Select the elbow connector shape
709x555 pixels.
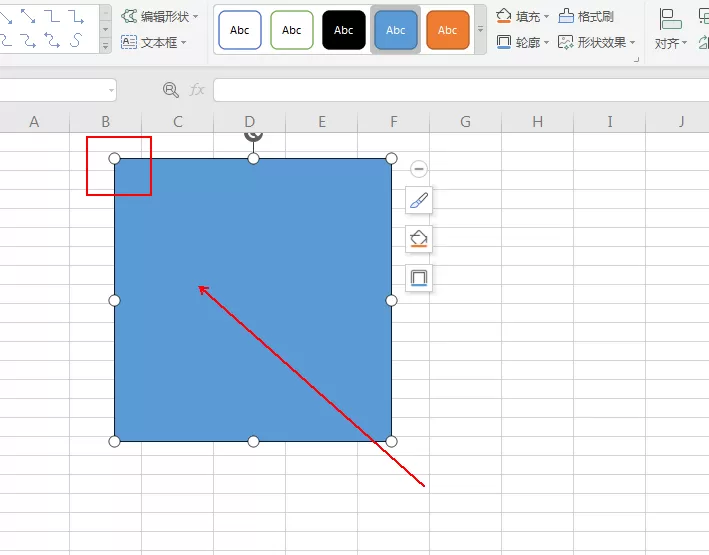52,17
